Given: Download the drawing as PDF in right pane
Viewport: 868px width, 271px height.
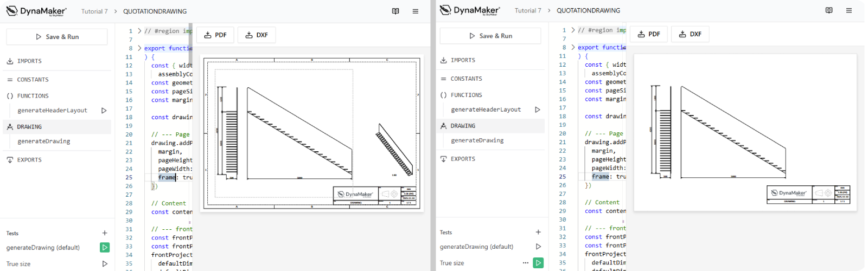Looking at the screenshot, I should tap(649, 34).
